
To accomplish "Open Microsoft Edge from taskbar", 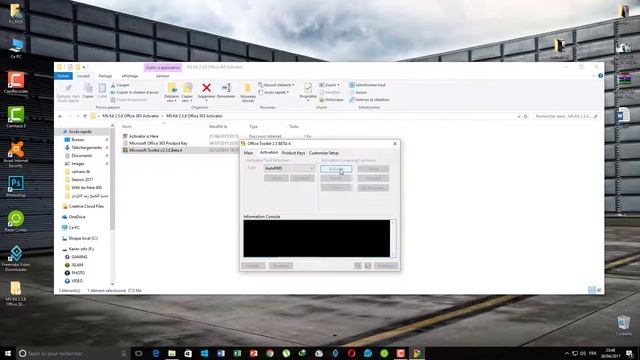I will coord(156,353).
